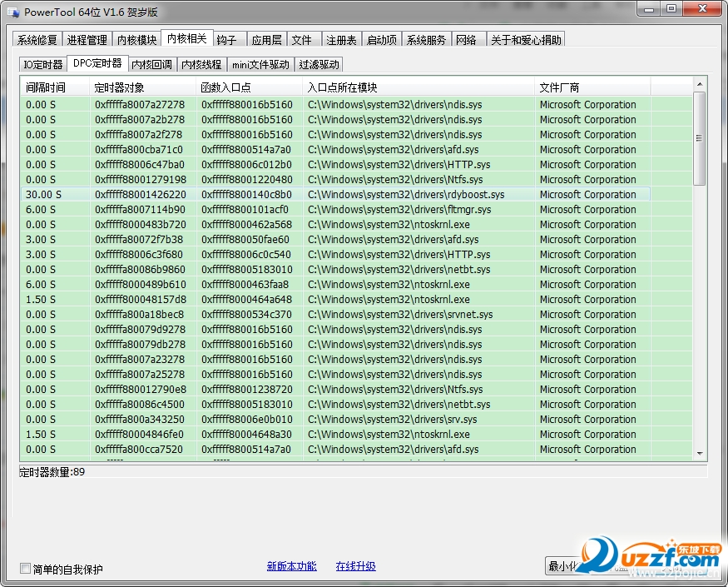Select timer object 0xfffffa8007a25278
Viewport: 728px width, 587px height.
tap(140, 374)
